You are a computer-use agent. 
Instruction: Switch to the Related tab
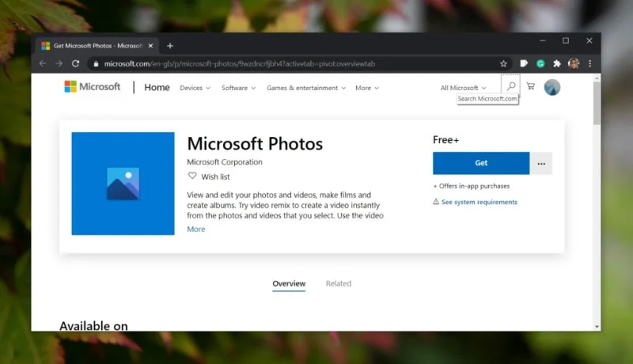[x=339, y=284]
